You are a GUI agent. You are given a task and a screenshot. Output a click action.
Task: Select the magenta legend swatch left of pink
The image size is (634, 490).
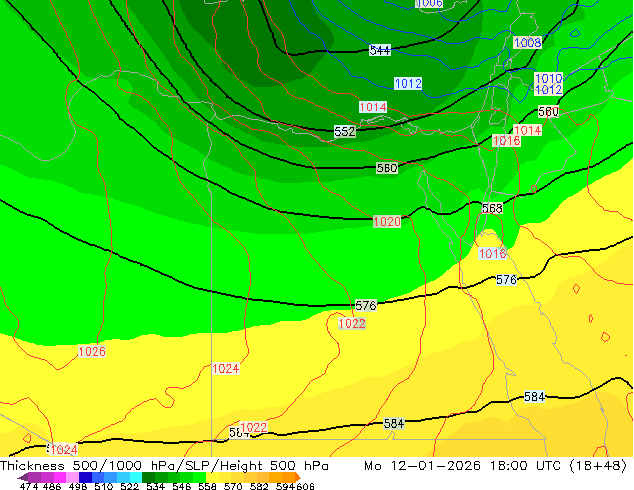(60, 477)
